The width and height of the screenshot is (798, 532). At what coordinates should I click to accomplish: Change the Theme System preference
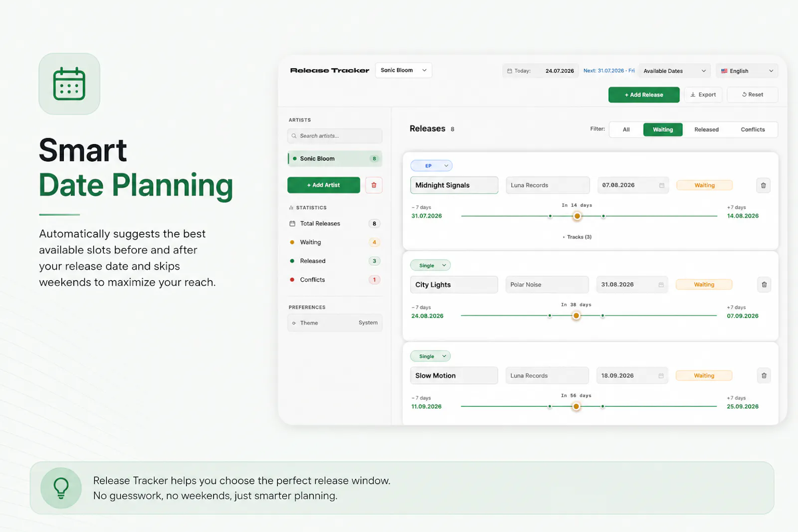click(x=335, y=323)
